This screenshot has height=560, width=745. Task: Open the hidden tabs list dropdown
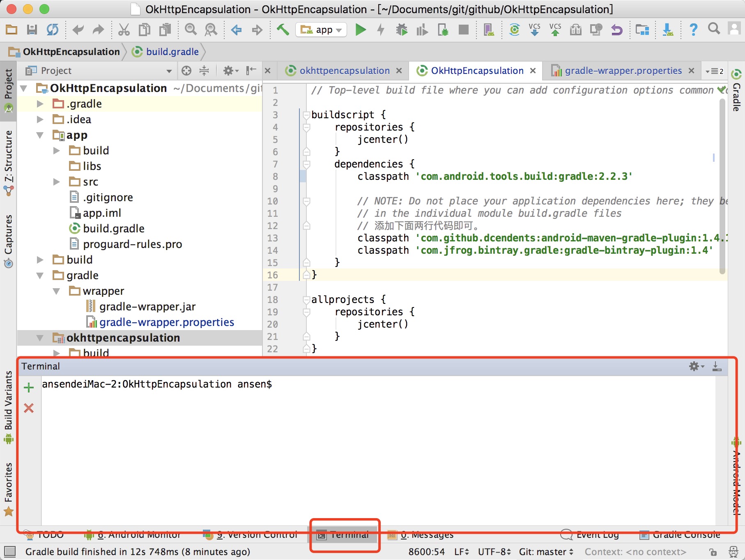tap(715, 71)
